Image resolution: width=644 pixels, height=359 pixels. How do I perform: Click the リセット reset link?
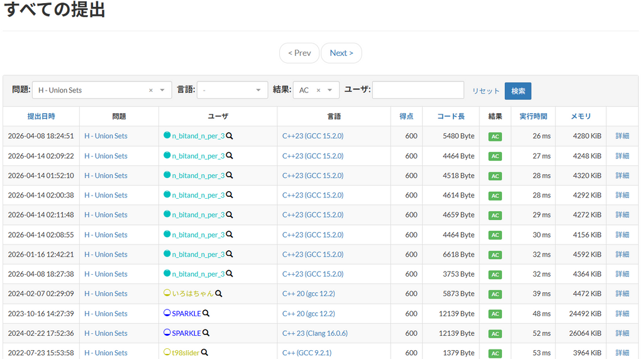(x=486, y=91)
